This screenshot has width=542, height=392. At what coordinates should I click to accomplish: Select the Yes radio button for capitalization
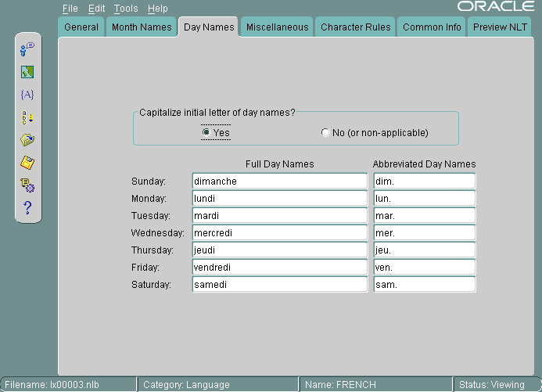pyautogui.click(x=206, y=133)
